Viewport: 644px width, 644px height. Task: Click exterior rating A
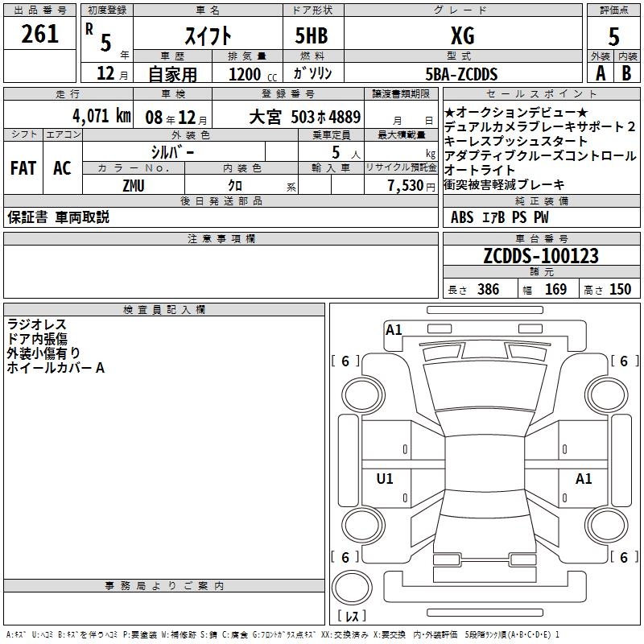[601, 73]
